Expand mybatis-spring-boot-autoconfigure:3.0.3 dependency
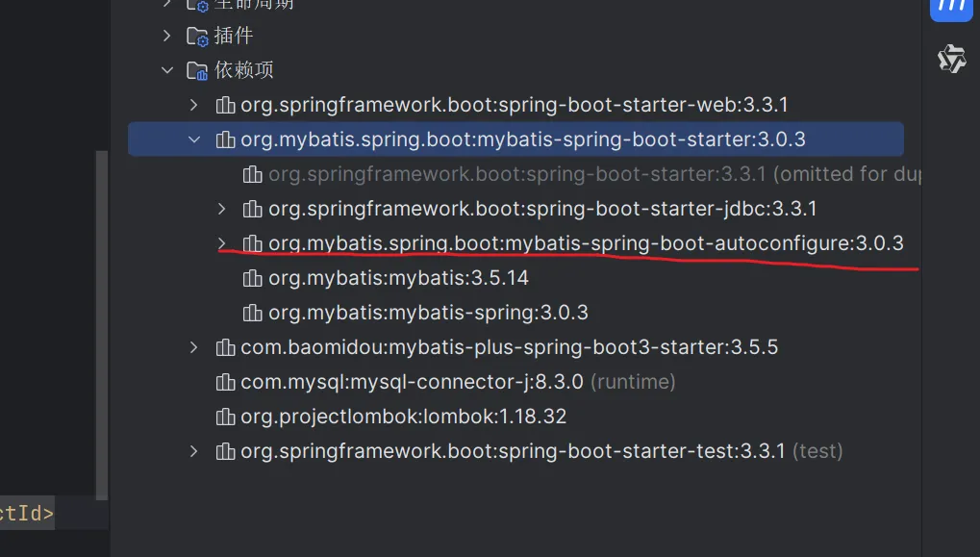The width and height of the screenshot is (980, 557). 221,243
